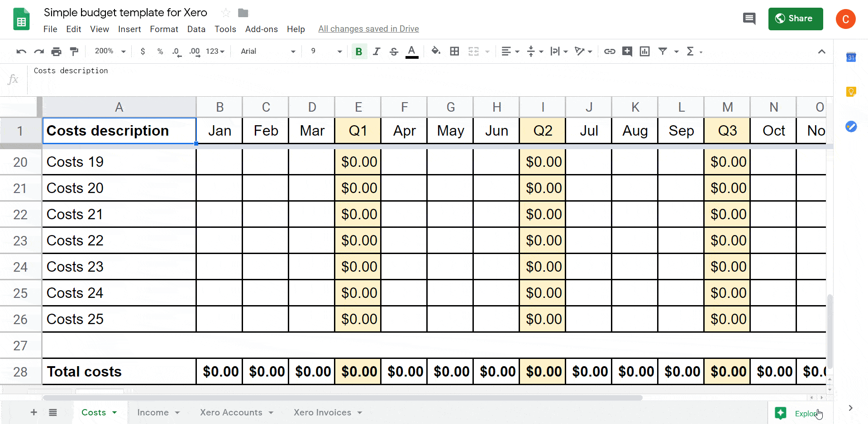Screen dimensions: 868x424
Task: Toggle the comment history panel
Action: [749, 19]
